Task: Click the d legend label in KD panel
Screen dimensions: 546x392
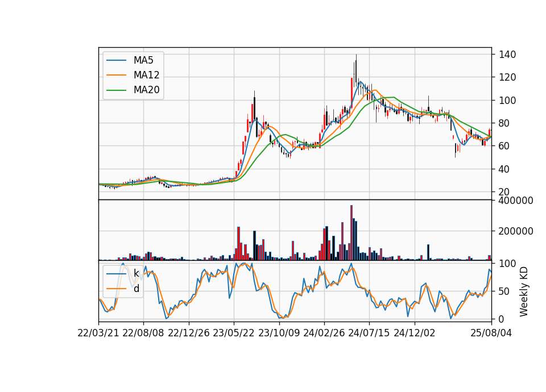Action: 136,289
